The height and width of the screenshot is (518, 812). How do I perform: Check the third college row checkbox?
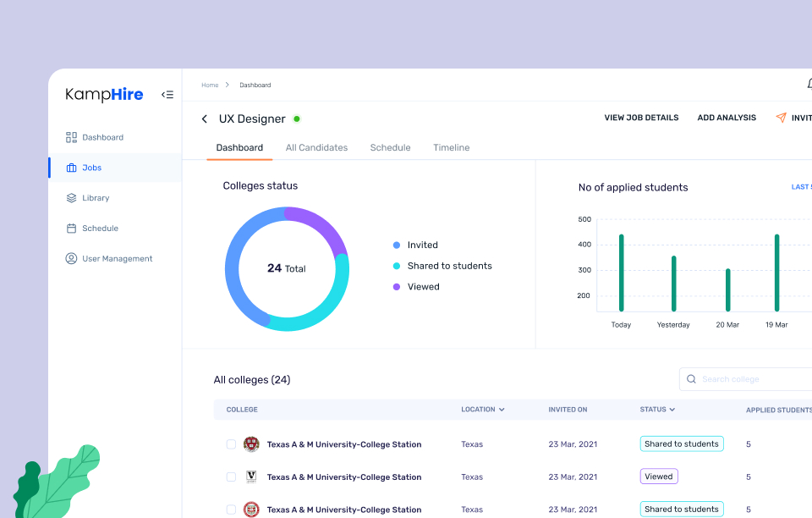(x=231, y=510)
